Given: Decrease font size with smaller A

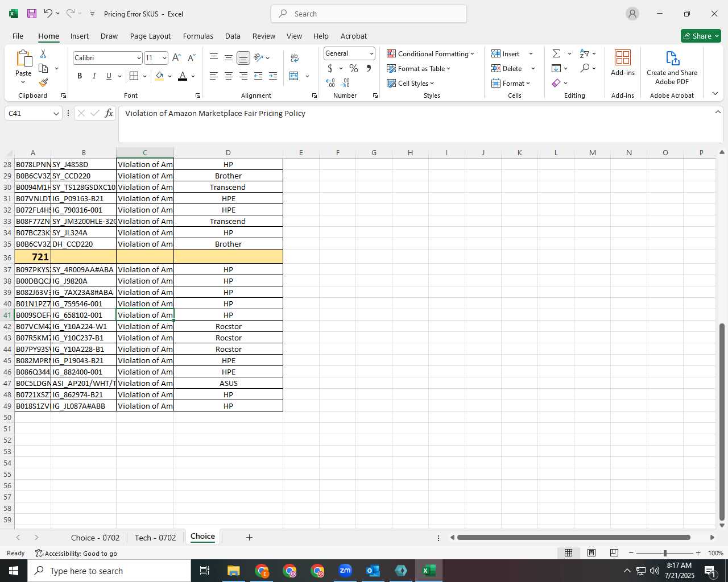Looking at the screenshot, I should pyautogui.click(x=191, y=58).
